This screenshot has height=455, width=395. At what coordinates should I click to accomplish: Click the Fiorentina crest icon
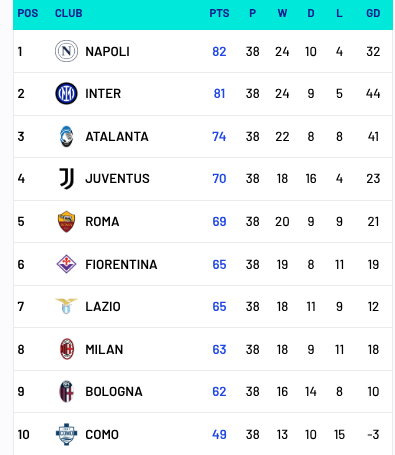(66, 264)
